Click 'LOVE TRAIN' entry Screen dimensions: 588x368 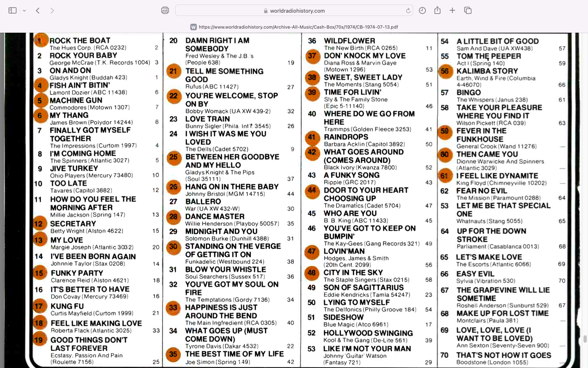207,119
